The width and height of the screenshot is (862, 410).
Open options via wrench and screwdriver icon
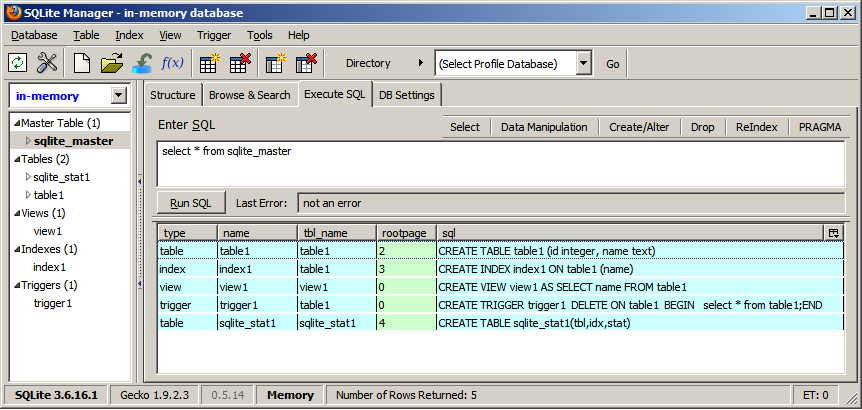(x=47, y=63)
